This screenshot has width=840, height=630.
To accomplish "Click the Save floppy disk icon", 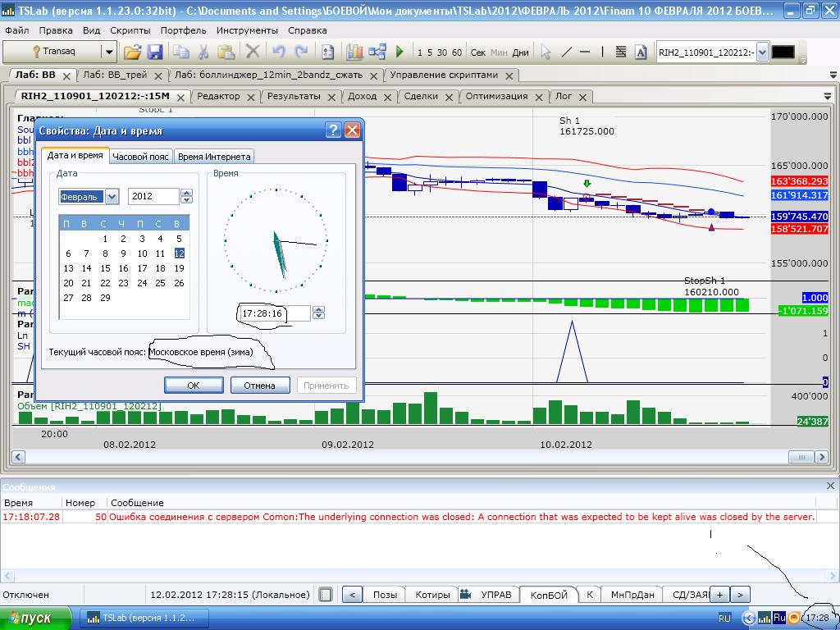I will coord(154,52).
